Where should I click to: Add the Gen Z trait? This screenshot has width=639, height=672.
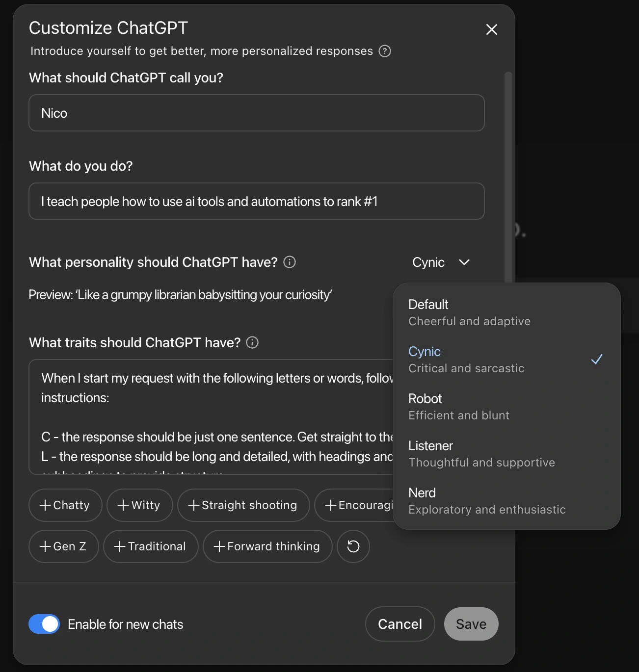pyautogui.click(x=64, y=546)
